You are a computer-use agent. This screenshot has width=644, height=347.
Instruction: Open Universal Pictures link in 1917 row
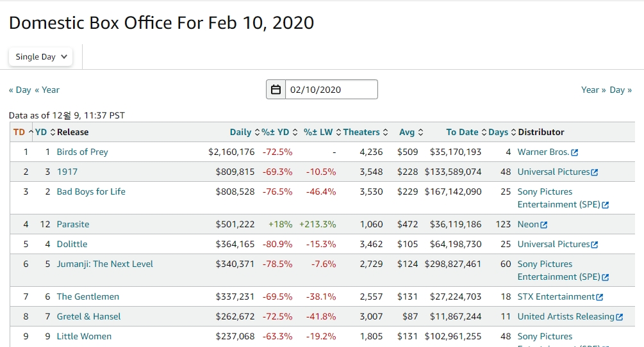pos(554,172)
